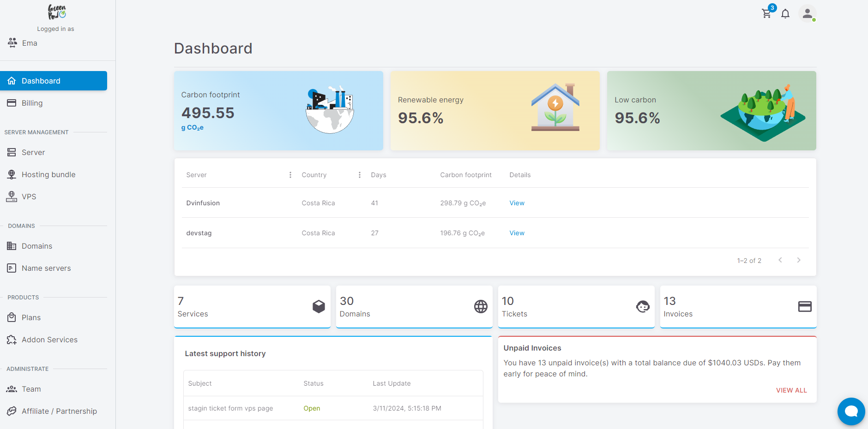The height and width of the screenshot is (429, 868).
Task: Open Country column options menu
Action: pyautogui.click(x=360, y=175)
